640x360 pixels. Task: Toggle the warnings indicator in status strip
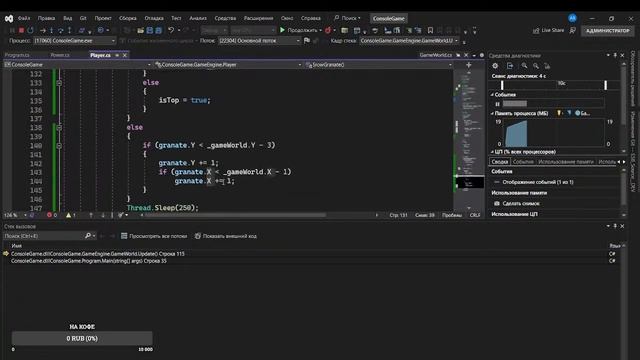click(x=71, y=215)
